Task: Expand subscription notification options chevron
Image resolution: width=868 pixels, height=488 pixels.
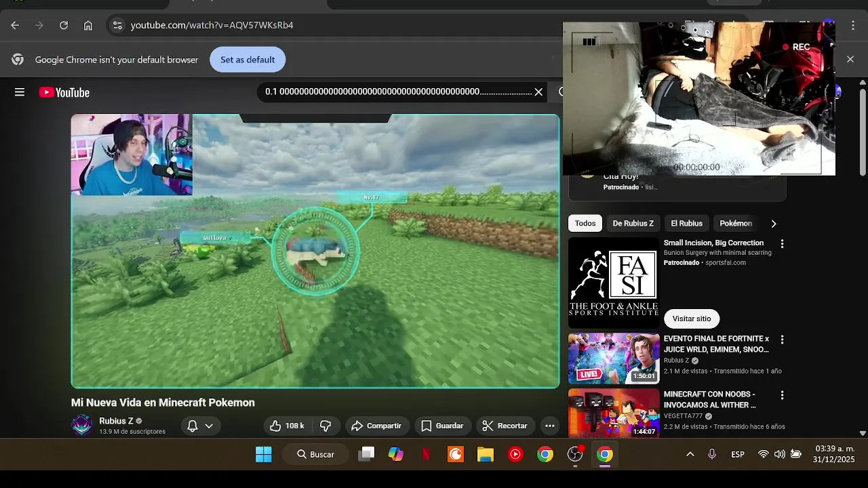Action: 209,426
